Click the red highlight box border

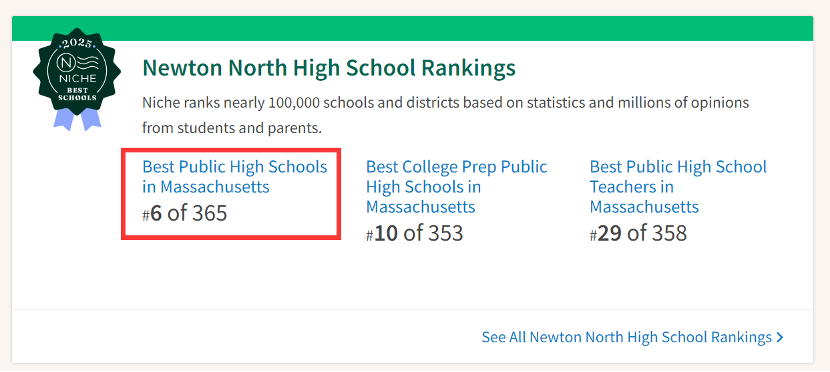(231, 150)
